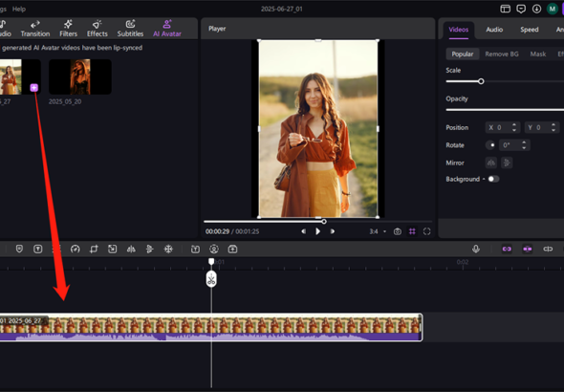Select the 2025_06_27 clip on the timeline
564x392 pixels.
click(211, 327)
